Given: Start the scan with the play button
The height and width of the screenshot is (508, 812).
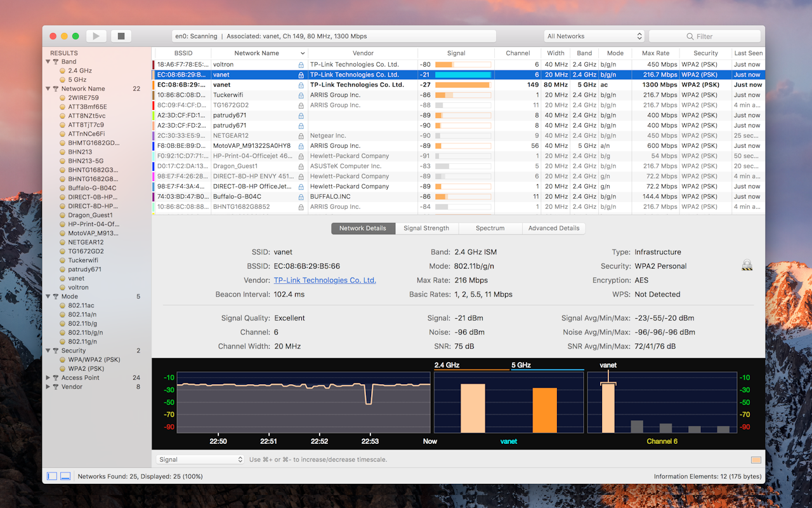Looking at the screenshot, I should click(96, 36).
